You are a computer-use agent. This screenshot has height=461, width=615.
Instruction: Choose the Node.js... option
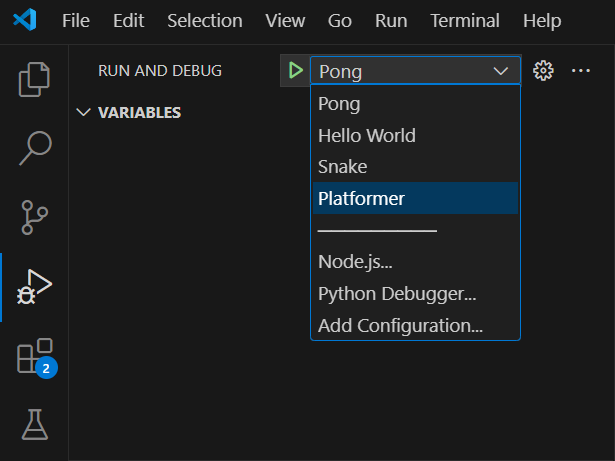(415, 262)
